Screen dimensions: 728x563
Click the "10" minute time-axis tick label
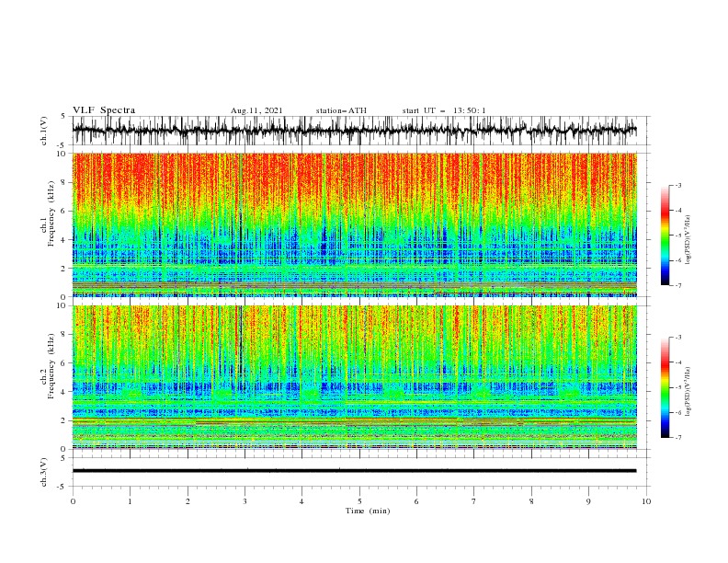pos(646,501)
